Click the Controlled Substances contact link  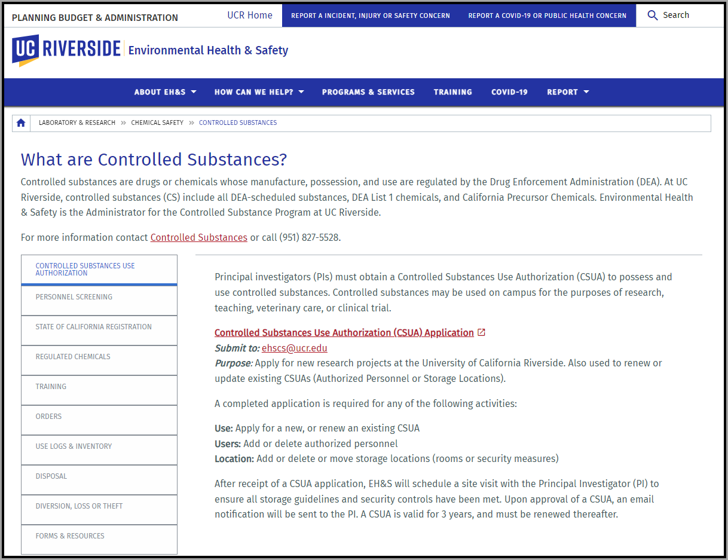click(198, 237)
